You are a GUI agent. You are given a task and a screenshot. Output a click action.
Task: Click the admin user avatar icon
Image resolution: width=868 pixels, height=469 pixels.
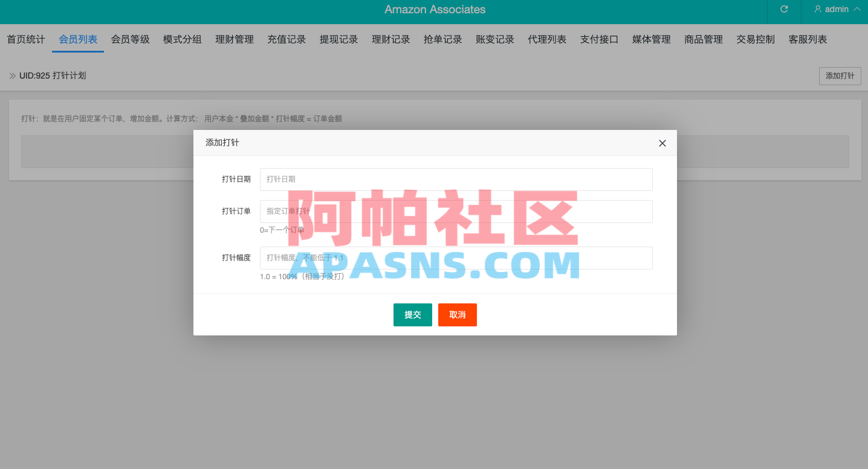tap(818, 9)
